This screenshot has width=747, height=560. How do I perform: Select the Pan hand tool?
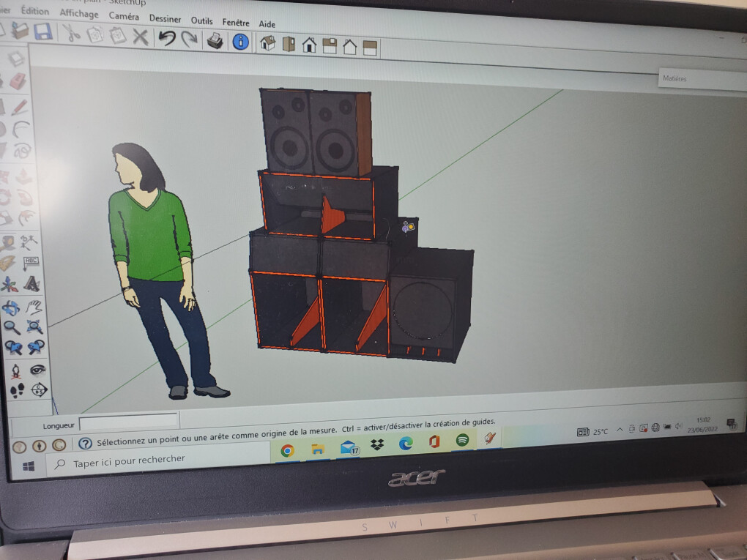(x=34, y=307)
